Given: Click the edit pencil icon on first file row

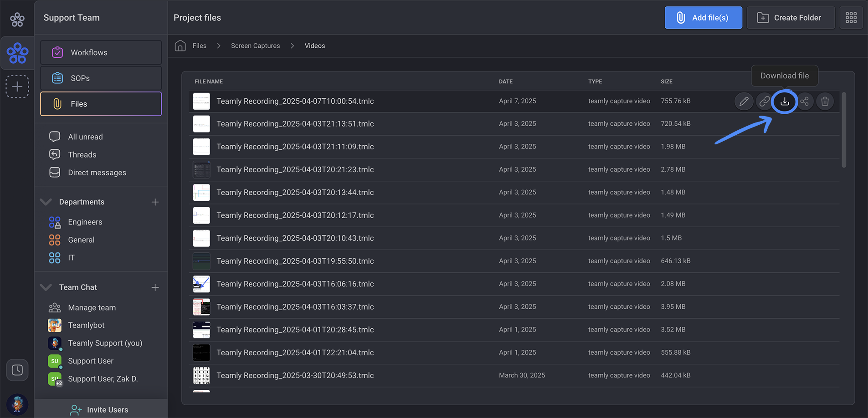Looking at the screenshot, I should [x=744, y=101].
